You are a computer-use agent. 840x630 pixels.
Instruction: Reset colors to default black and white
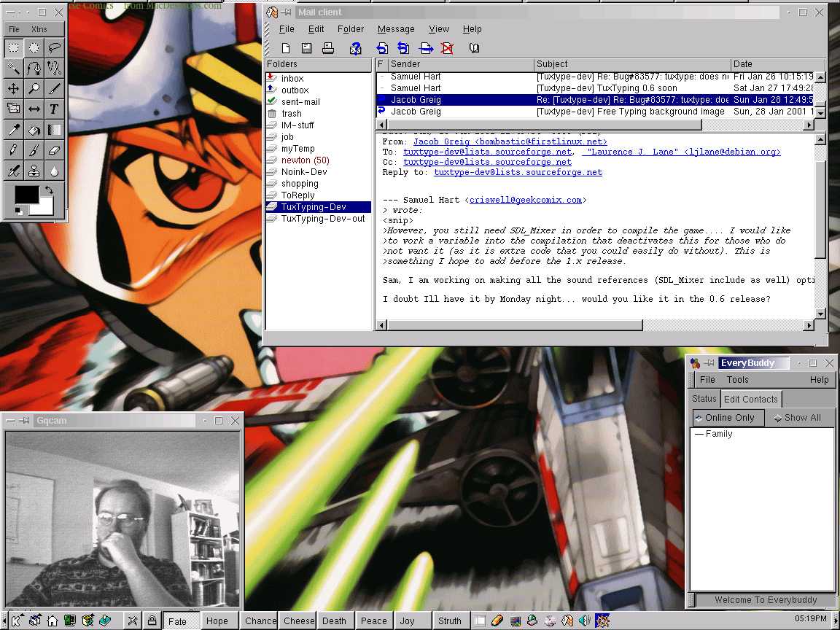pyautogui.click(x=19, y=211)
